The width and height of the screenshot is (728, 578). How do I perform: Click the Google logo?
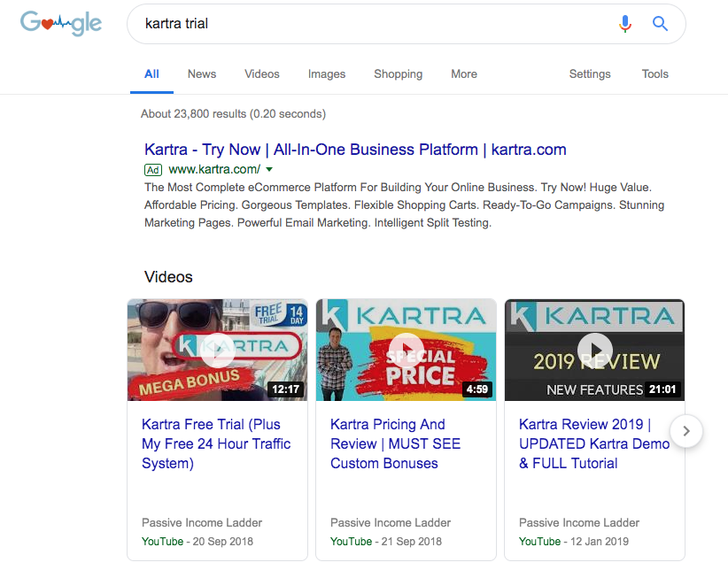[x=61, y=24]
